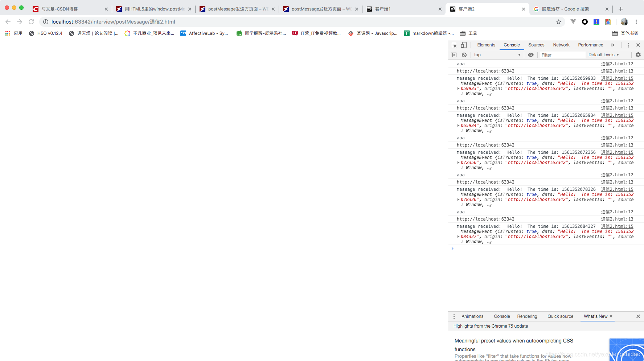644x361 pixels.
Task: Open the Chrome three-dot menu
Action: pyautogui.click(x=636, y=22)
